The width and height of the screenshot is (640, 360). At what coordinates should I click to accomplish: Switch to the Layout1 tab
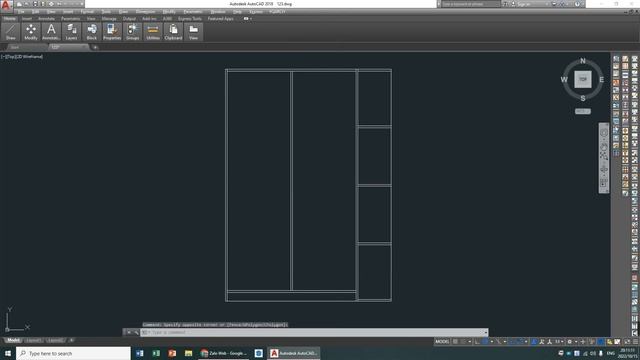[33, 340]
